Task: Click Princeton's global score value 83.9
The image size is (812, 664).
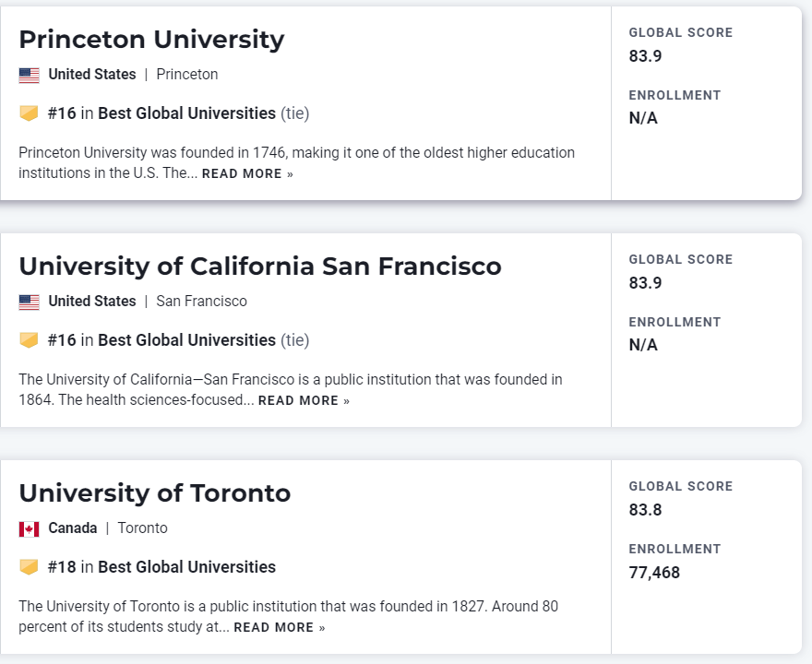Action: pos(645,56)
